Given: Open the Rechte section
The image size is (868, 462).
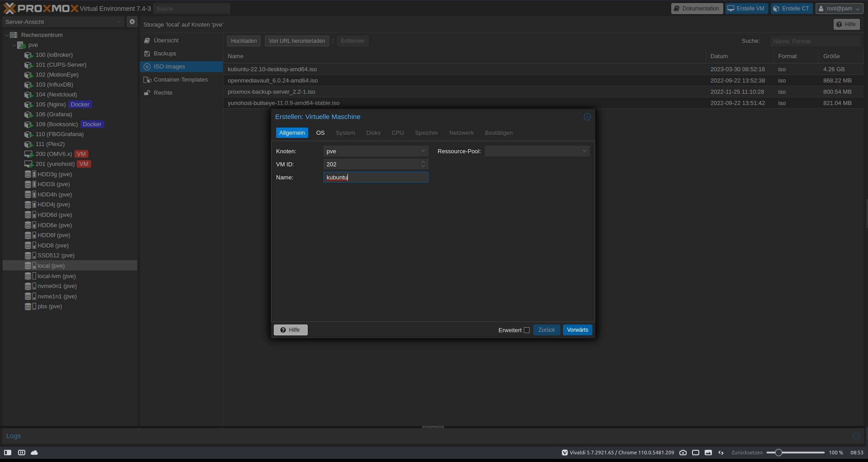Looking at the screenshot, I should [x=181, y=93].
